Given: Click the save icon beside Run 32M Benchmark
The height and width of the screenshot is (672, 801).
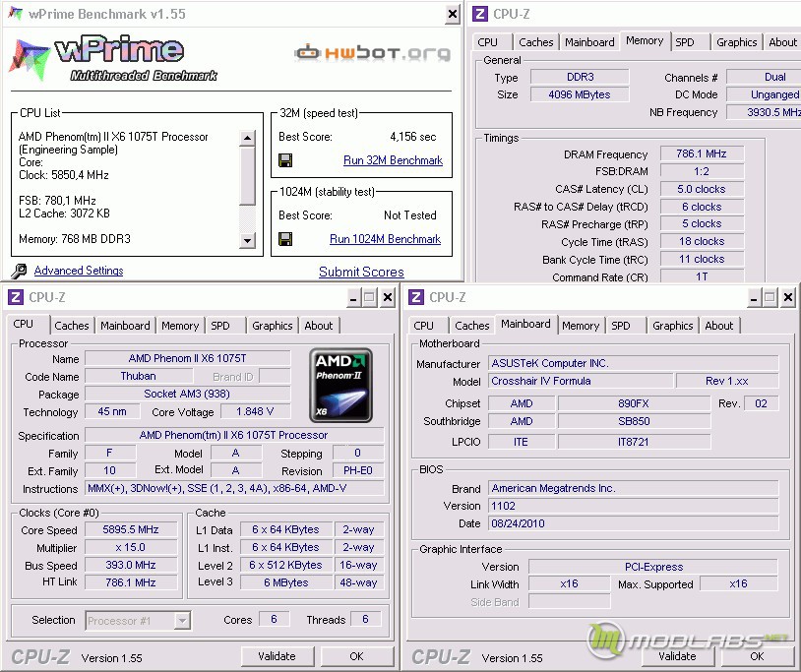Looking at the screenshot, I should click(285, 160).
